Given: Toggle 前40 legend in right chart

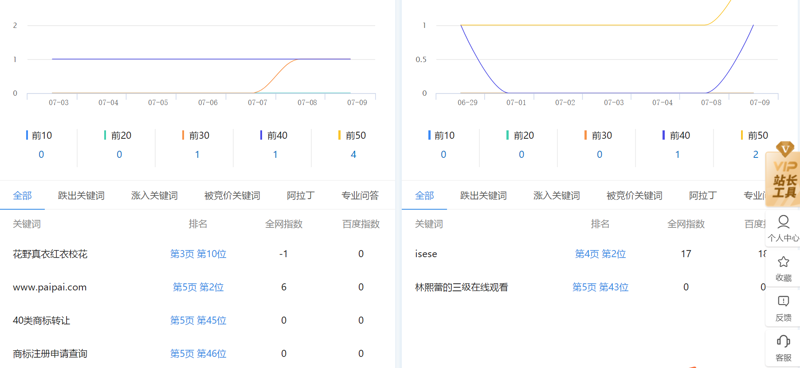Looking at the screenshot, I should (x=676, y=136).
